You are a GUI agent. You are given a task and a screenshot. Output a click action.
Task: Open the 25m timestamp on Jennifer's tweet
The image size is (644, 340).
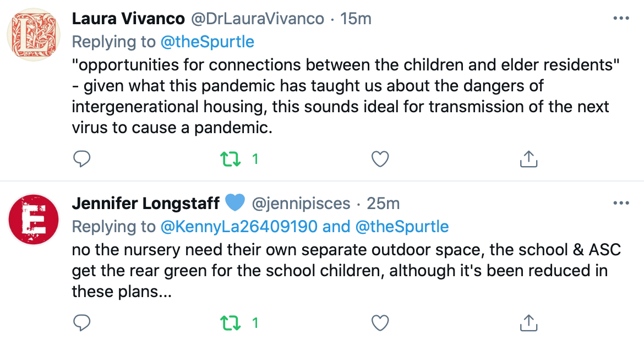pyautogui.click(x=383, y=204)
